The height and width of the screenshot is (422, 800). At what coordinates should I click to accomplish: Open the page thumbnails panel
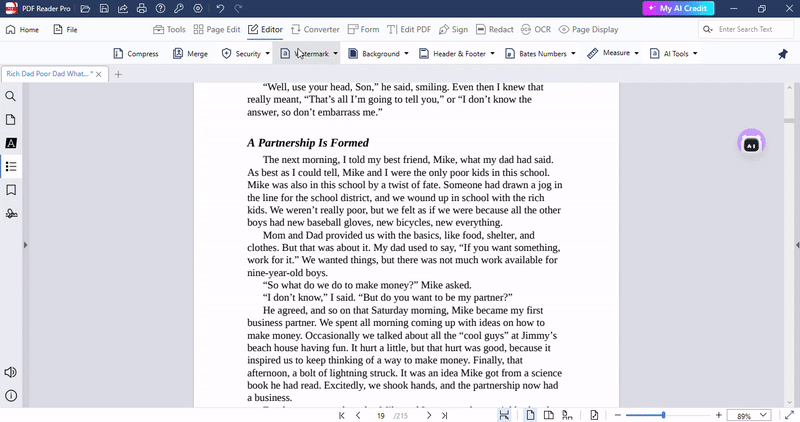click(x=10, y=119)
